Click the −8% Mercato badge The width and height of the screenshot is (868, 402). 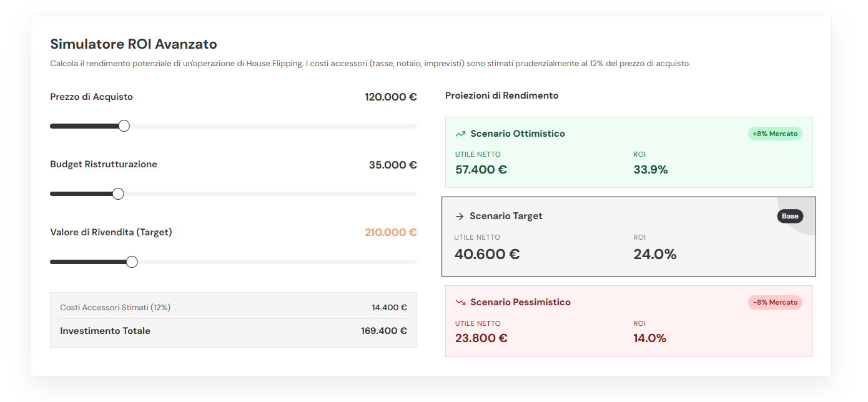tap(775, 302)
